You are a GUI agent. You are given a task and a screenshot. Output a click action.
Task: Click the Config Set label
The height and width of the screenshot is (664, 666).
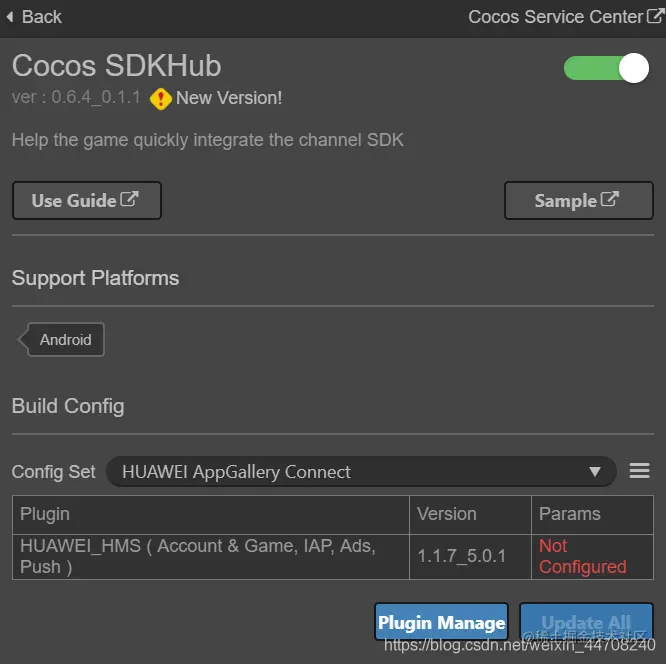[54, 472]
